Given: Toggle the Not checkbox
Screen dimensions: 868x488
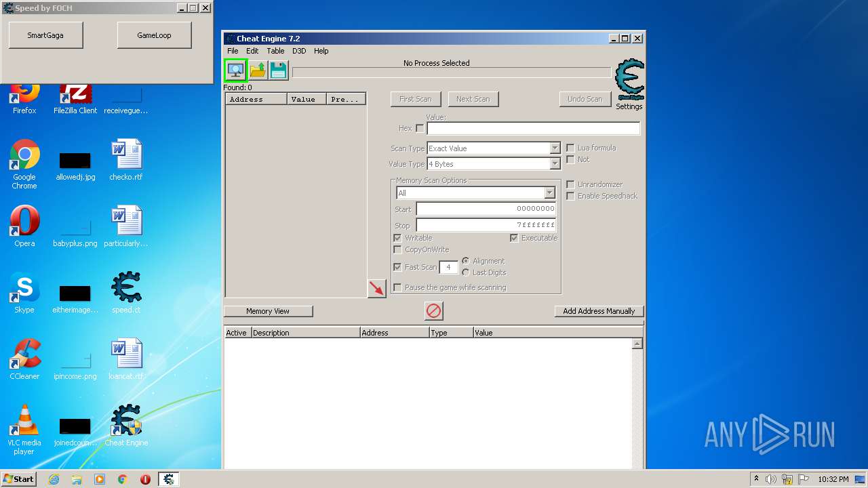Looking at the screenshot, I should (570, 159).
